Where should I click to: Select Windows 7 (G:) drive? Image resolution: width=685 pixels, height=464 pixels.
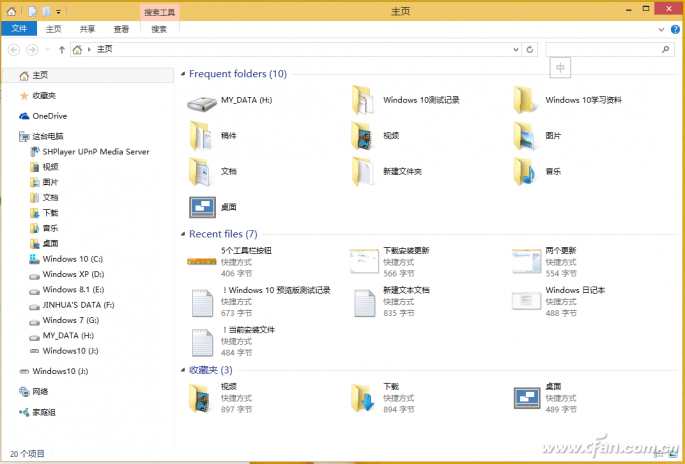(71, 320)
